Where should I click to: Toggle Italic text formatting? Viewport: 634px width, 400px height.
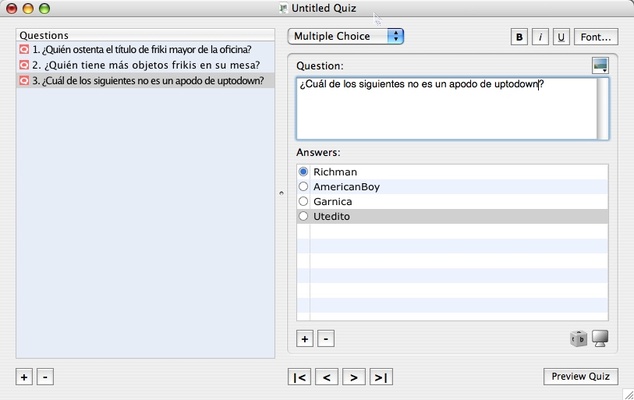540,37
